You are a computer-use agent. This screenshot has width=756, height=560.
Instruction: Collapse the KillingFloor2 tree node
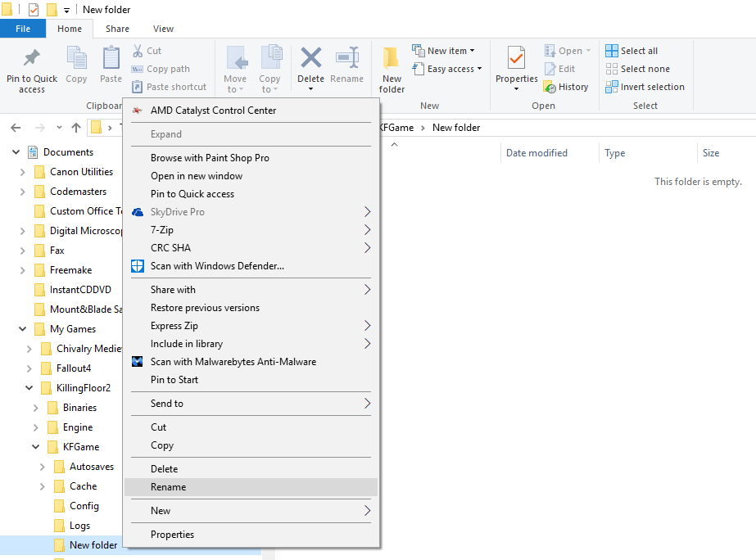29,388
